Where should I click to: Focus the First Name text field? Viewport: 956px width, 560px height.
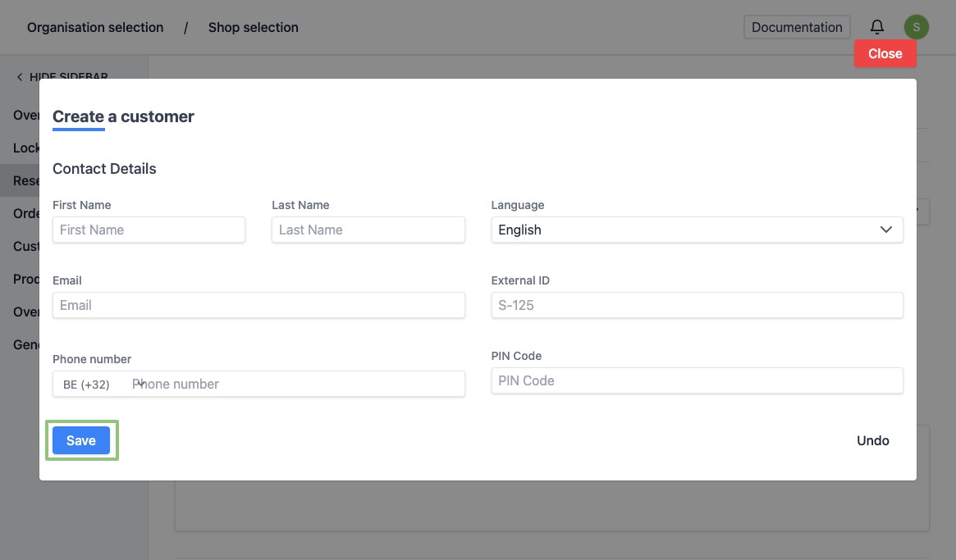pyautogui.click(x=149, y=230)
